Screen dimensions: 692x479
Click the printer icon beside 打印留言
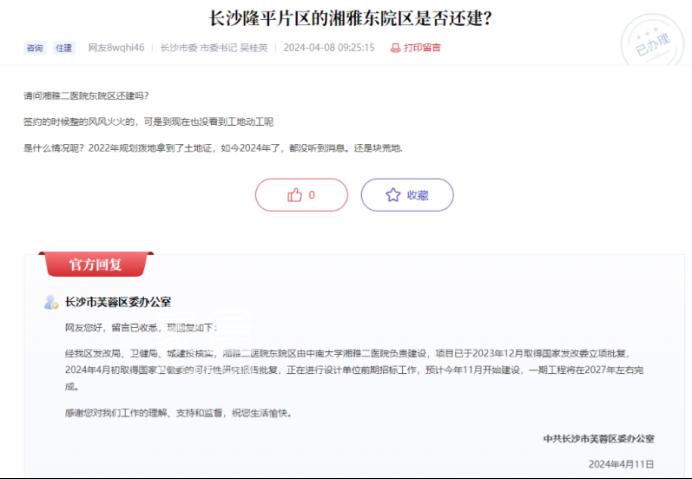[x=395, y=48]
